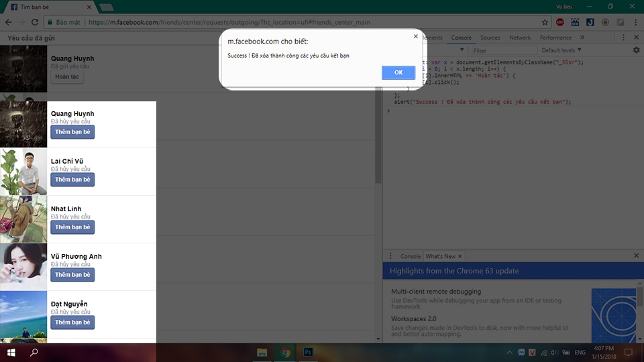Click Thêm bạn bè for Quang Huynh
The image size is (644, 362).
pos(72,132)
